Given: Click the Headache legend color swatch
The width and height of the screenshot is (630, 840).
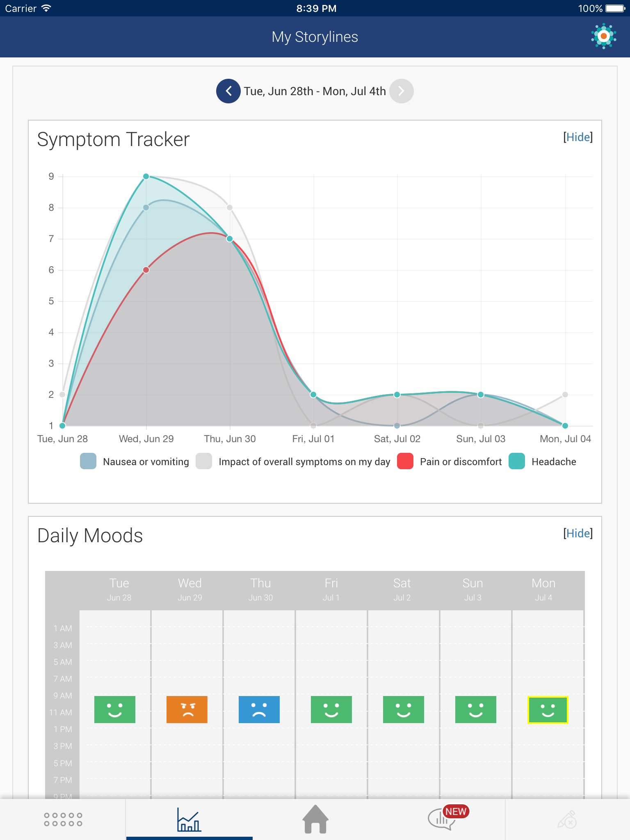Looking at the screenshot, I should [x=517, y=461].
